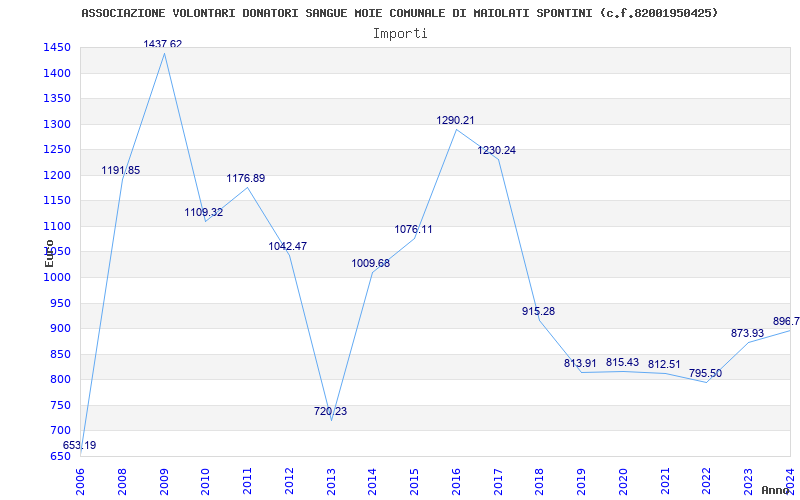The height and width of the screenshot is (500, 800).
Task: Click the 2020 x-axis year label
Action: [623, 482]
